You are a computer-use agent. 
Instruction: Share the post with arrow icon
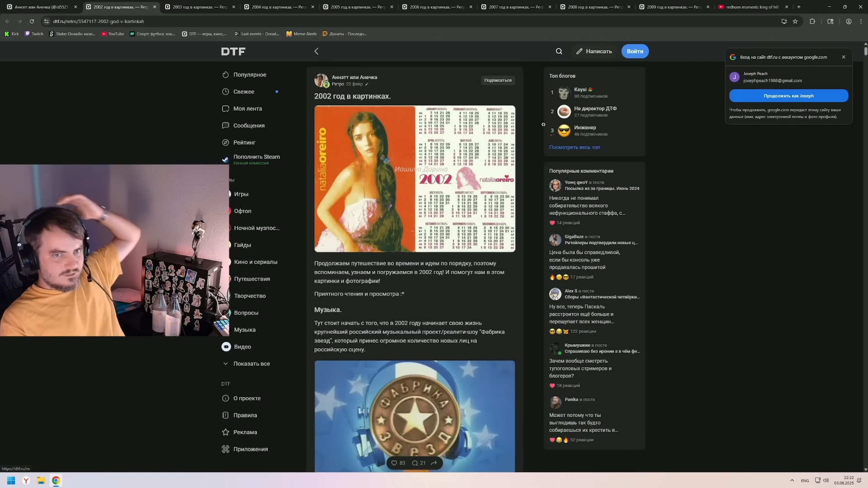tap(434, 463)
